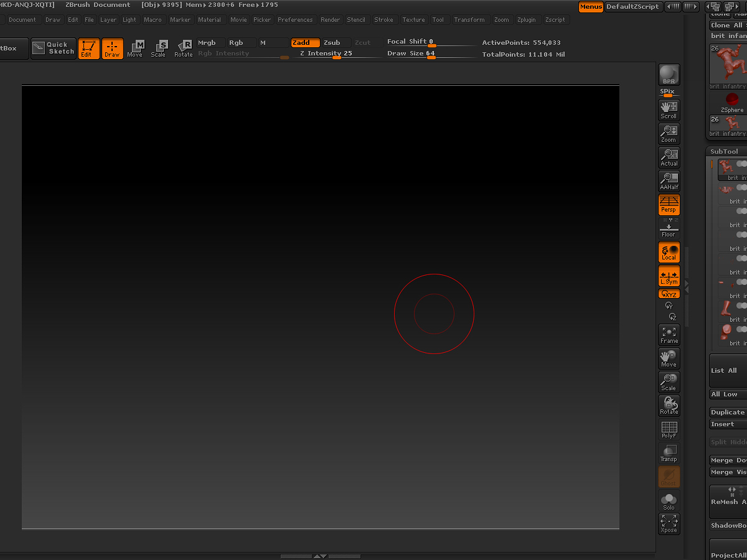Toggle the Floor grid

669,228
